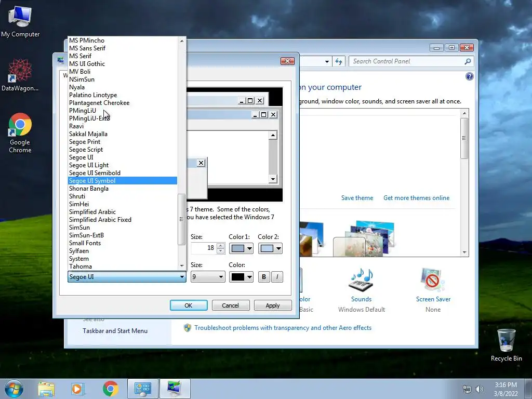Click themes list scrollbar down arrow

point(464,252)
